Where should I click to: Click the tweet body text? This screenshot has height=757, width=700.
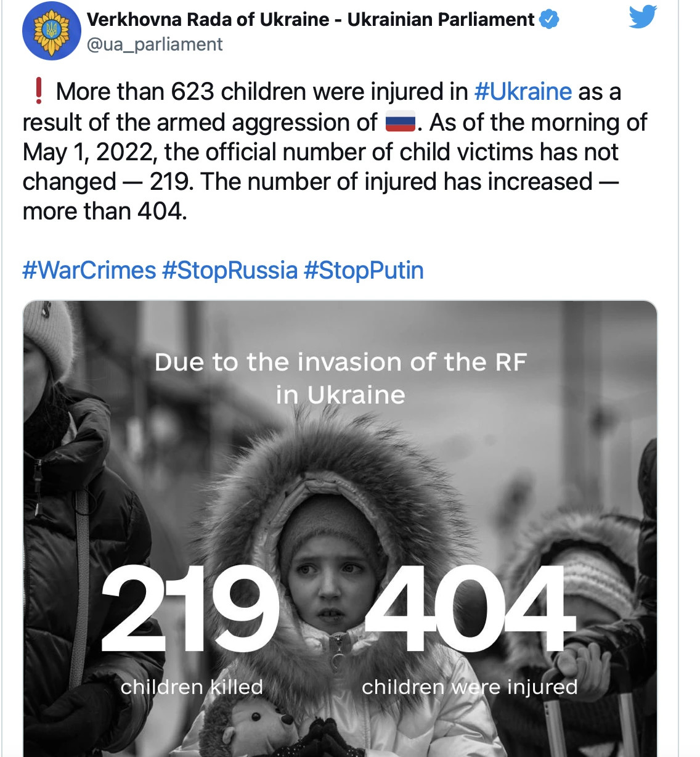(x=335, y=151)
